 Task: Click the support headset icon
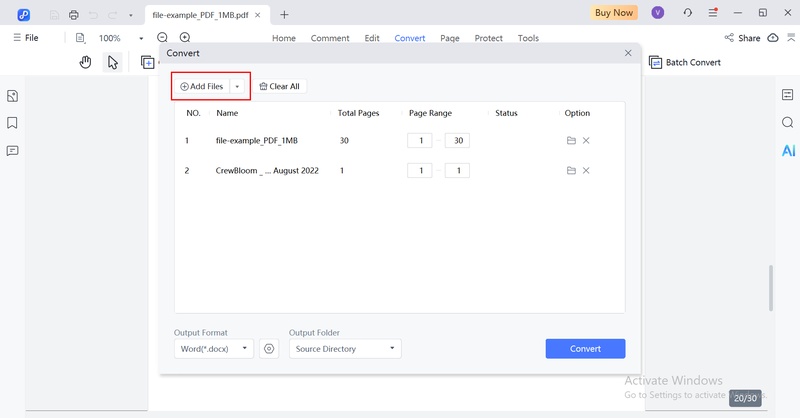pos(687,13)
